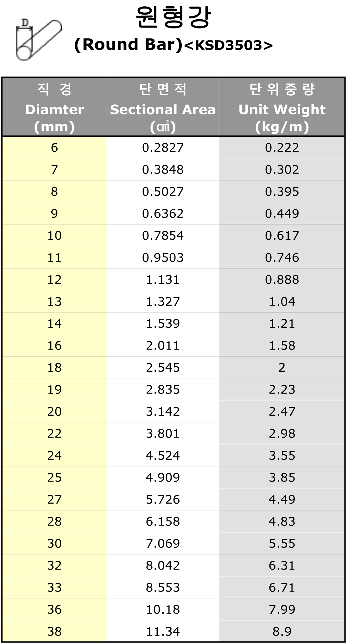Select the diameter 33 cell
The width and height of the screenshot is (347, 644).
click(x=54, y=587)
